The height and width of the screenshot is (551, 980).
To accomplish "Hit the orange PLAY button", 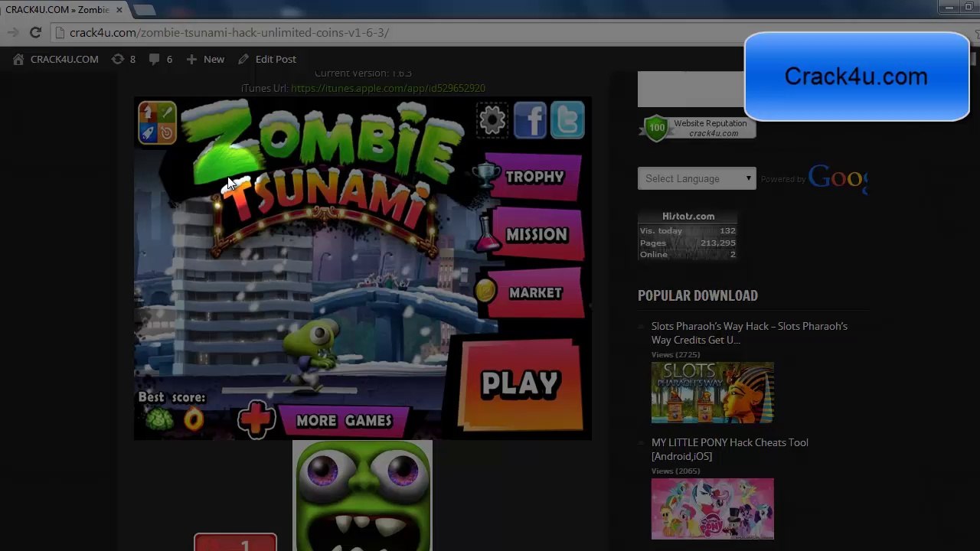I will [x=521, y=384].
